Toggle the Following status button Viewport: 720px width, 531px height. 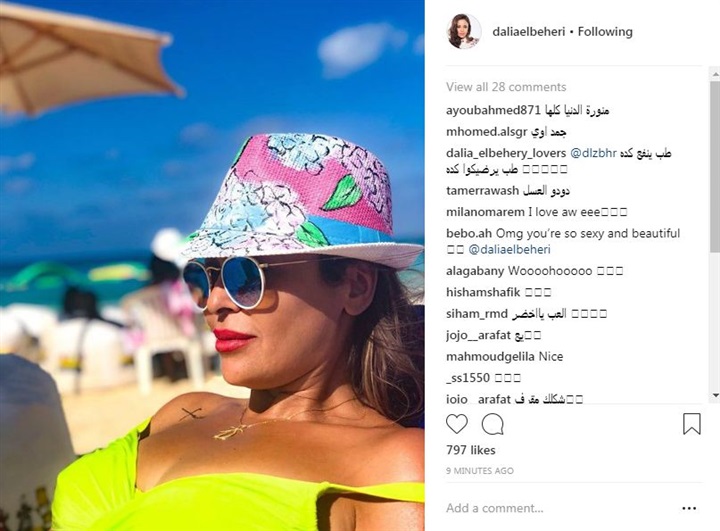605,32
